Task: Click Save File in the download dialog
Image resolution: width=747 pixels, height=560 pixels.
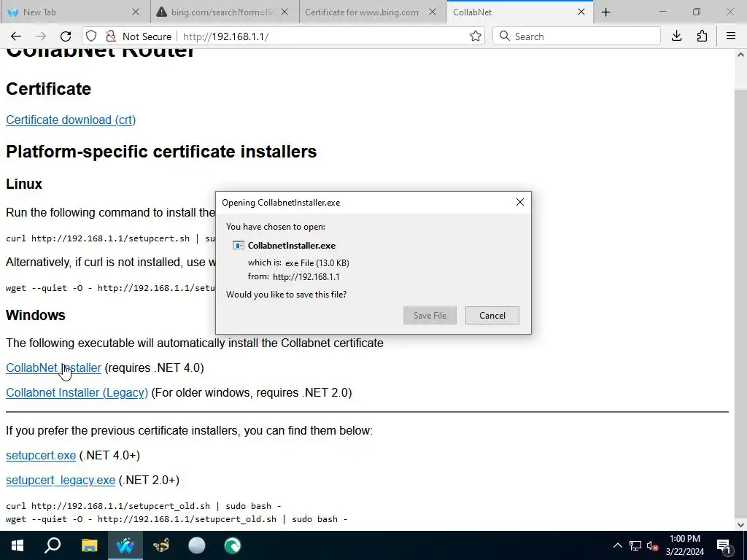Action: click(x=430, y=315)
